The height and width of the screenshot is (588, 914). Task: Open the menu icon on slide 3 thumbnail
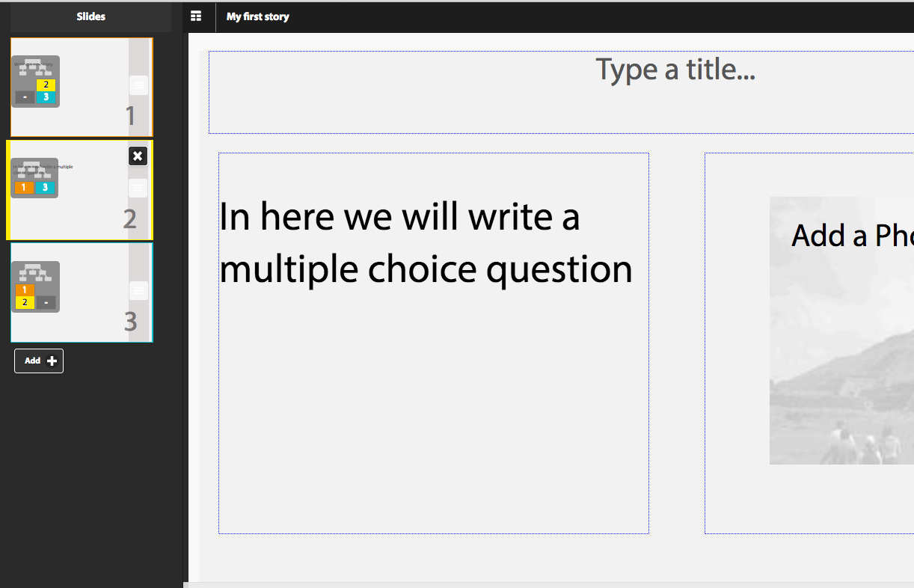point(138,290)
